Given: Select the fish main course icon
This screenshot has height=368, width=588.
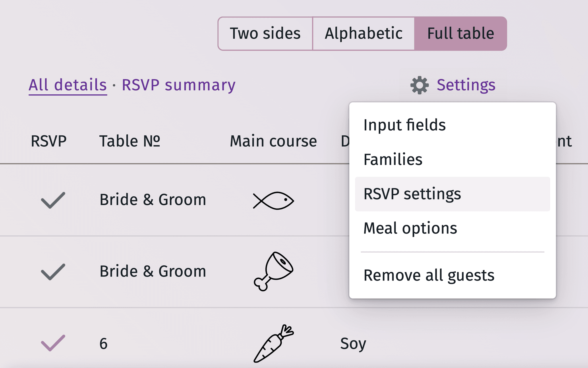Looking at the screenshot, I should pyautogui.click(x=273, y=200).
